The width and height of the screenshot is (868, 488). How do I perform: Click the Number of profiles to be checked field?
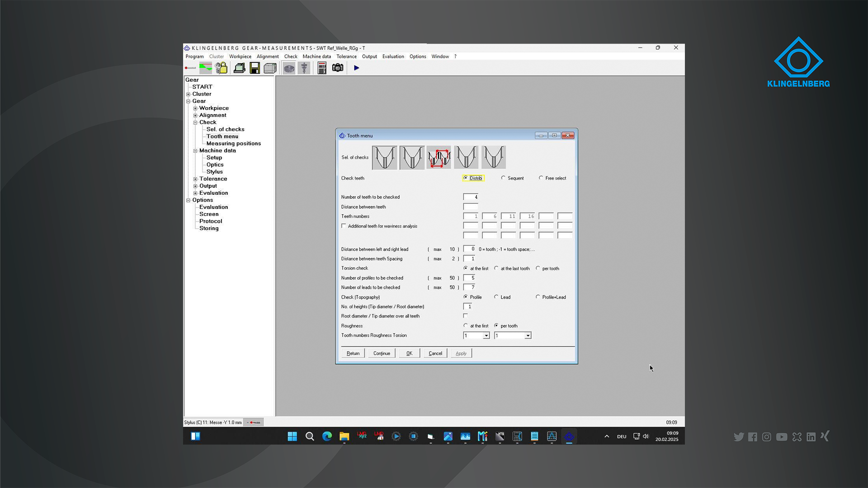469,278
